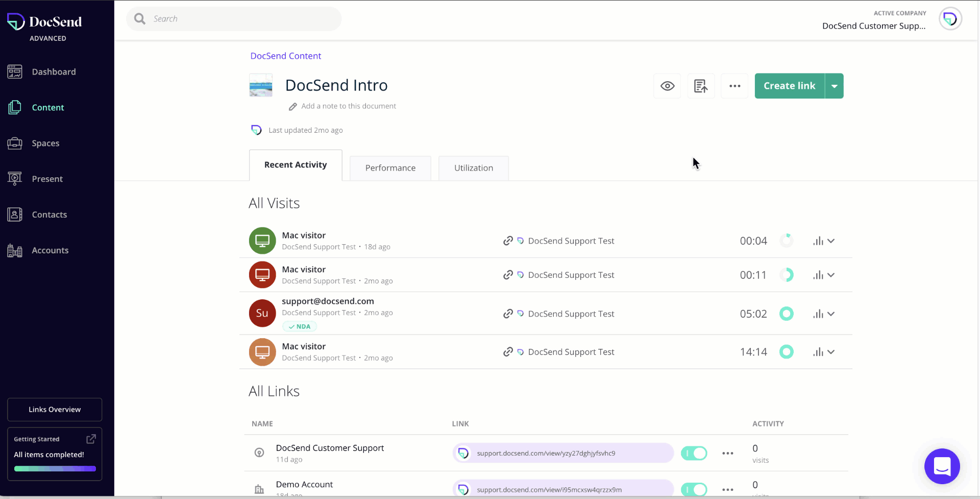980x499 pixels.
Task: Click the NDA badge under support@docsend.com
Action: coord(300,326)
